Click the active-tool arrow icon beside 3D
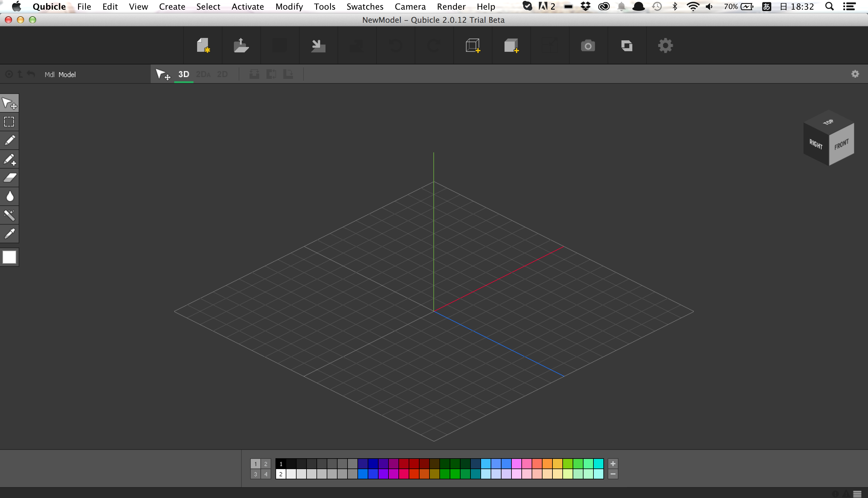The height and width of the screenshot is (498, 868). tap(163, 74)
